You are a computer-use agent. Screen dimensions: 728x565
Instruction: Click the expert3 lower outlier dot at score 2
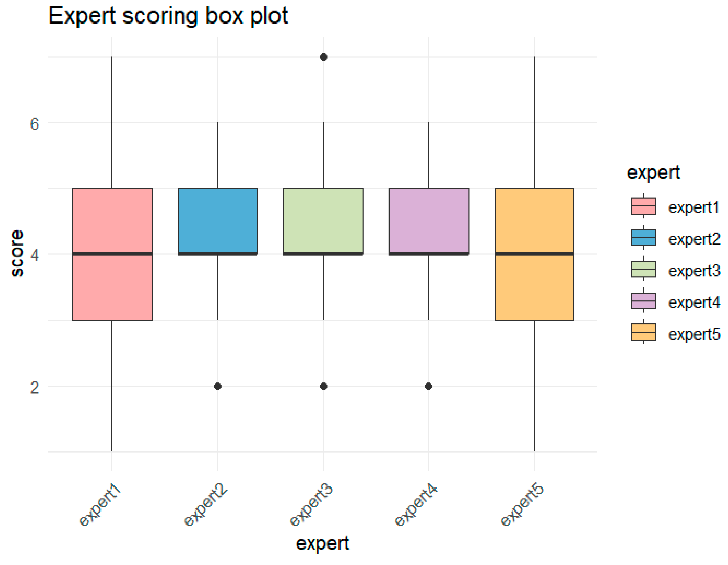point(323,386)
